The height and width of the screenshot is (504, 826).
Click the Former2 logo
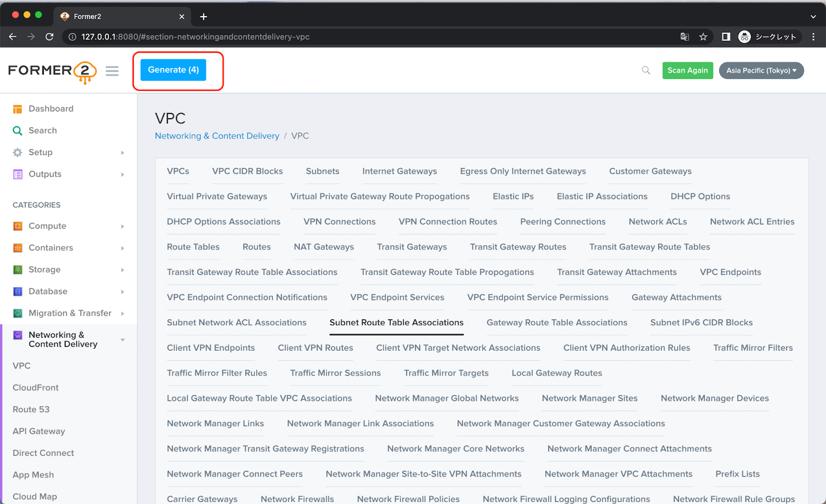pos(52,71)
